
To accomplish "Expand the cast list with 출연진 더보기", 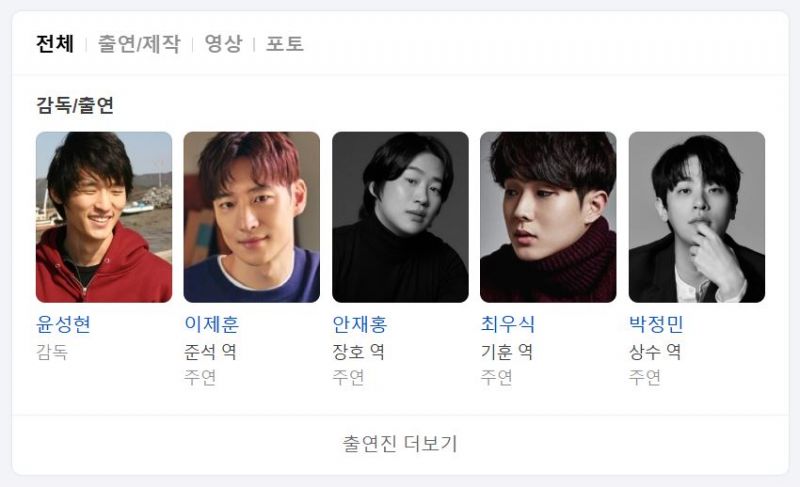I will [400, 444].
